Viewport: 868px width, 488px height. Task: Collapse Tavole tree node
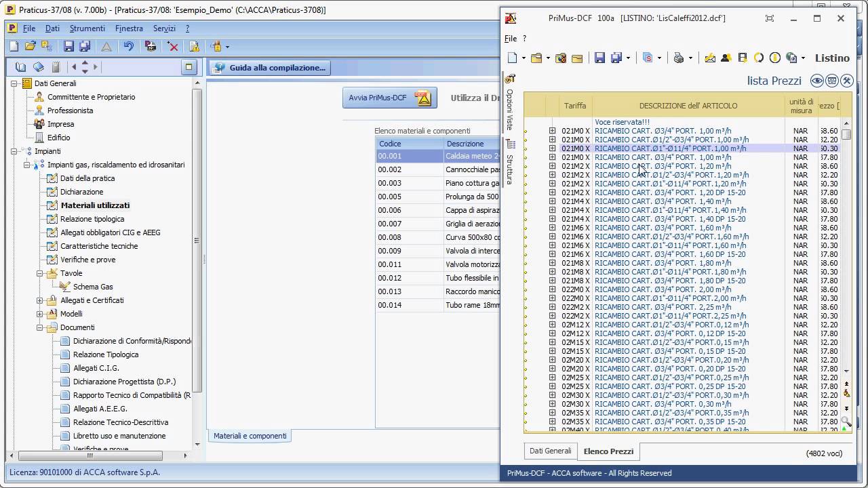click(40, 273)
